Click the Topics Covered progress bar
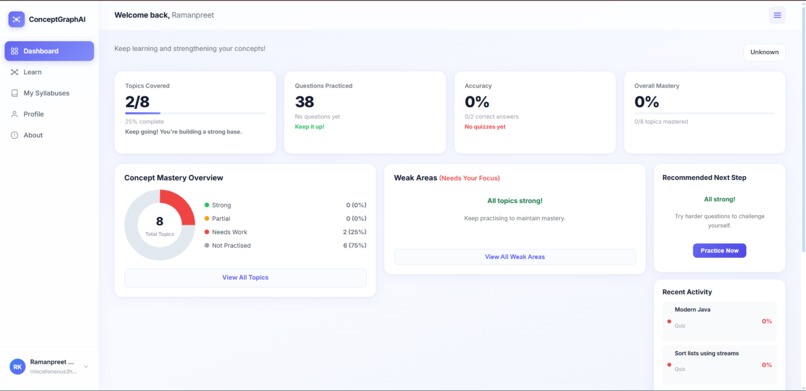 tap(195, 113)
